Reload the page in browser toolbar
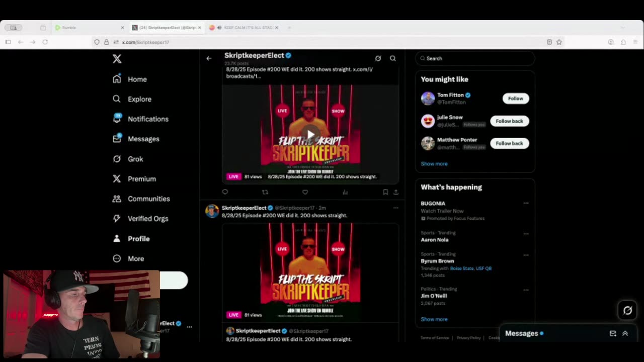 click(45, 42)
